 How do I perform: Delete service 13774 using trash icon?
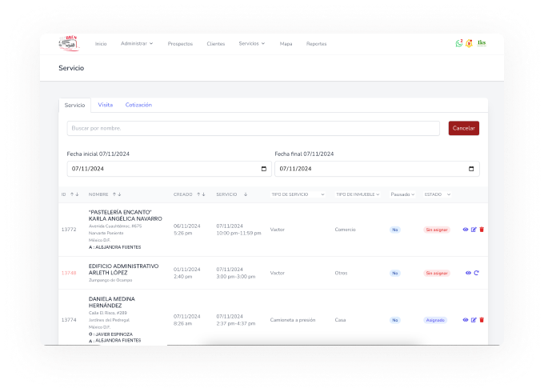tap(482, 320)
